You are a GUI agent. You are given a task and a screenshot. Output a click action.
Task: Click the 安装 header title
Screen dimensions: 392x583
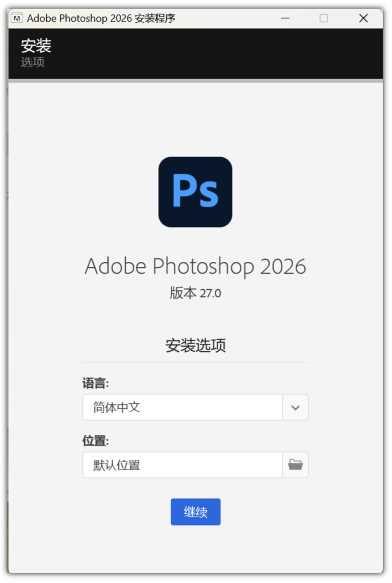click(36, 46)
